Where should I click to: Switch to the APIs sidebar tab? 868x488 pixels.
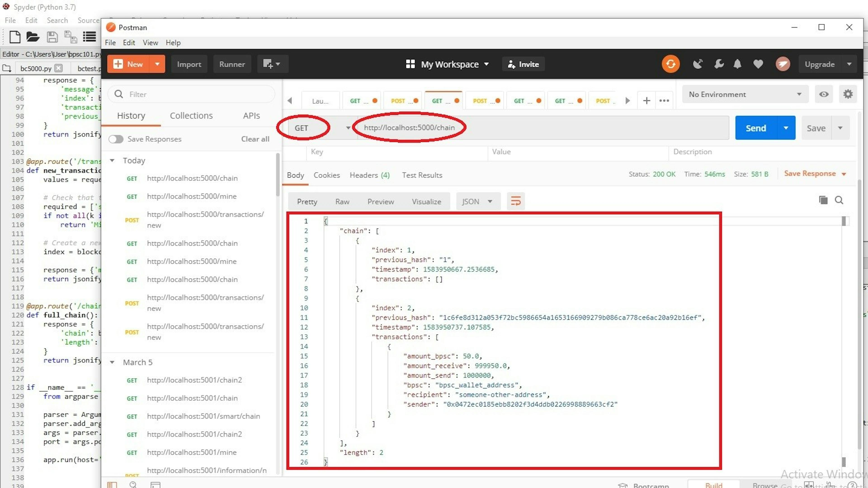pyautogui.click(x=251, y=115)
